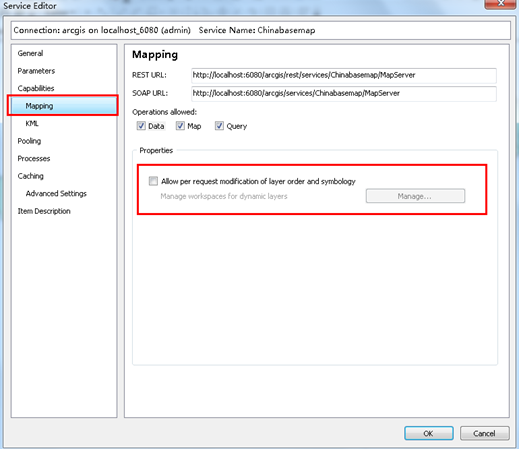Close the Service Editor window
This screenshot has width=519, height=449.
500,3
